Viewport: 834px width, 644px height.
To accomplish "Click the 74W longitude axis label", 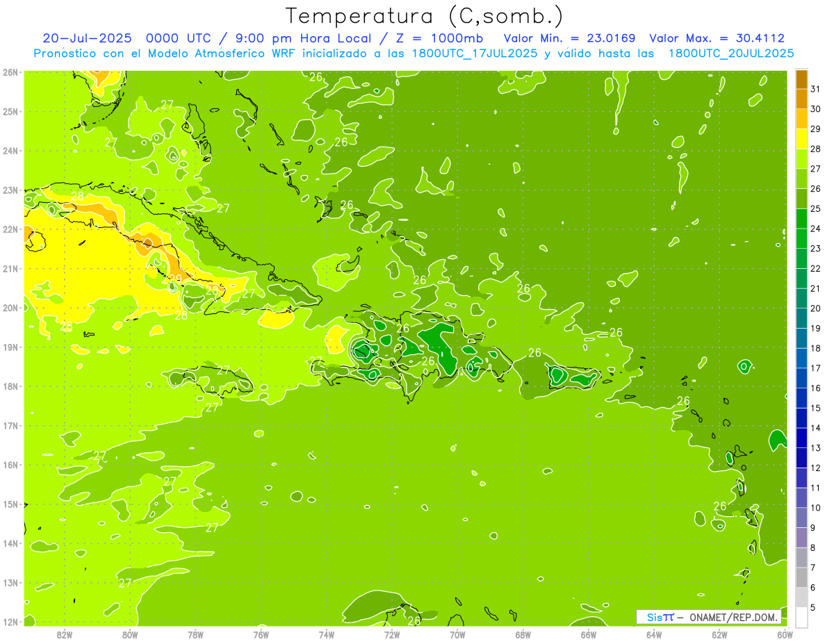I will tap(327, 634).
